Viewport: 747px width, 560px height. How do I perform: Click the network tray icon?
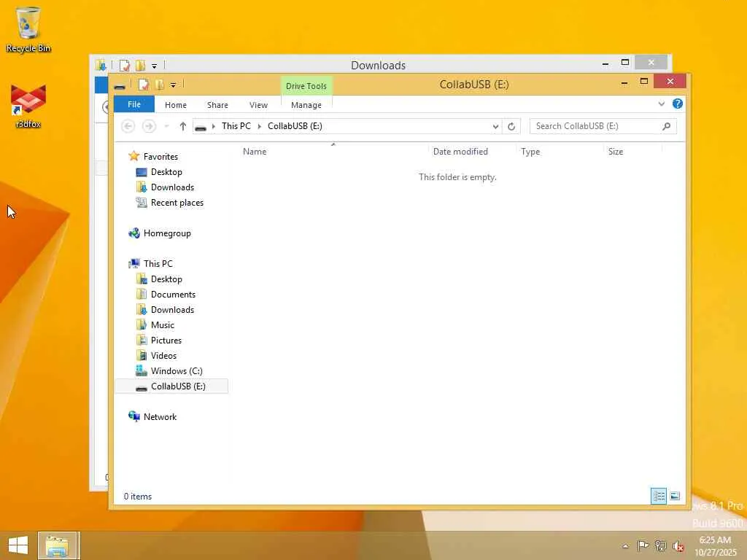(x=660, y=545)
